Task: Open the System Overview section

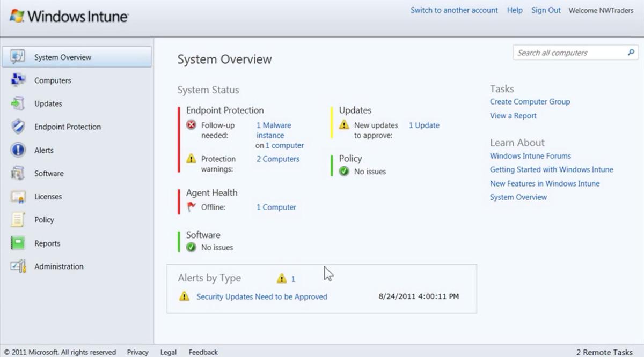Action: 76,57
